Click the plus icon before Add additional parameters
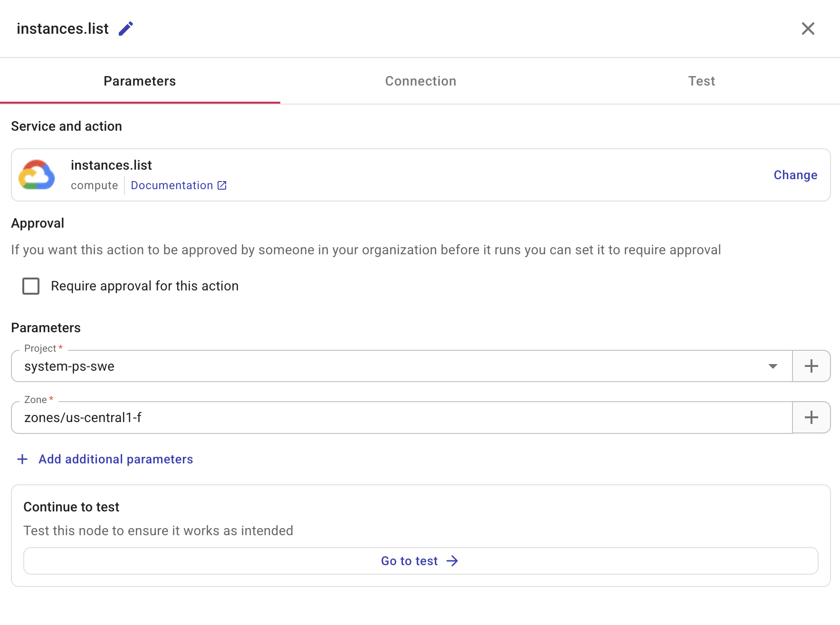Image resolution: width=840 pixels, height=625 pixels. pyautogui.click(x=22, y=459)
